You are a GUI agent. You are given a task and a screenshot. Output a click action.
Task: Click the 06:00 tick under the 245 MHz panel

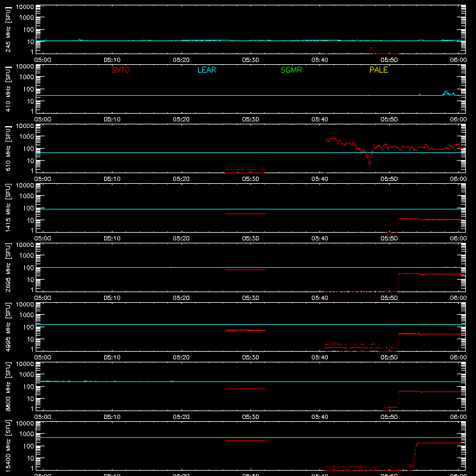(x=458, y=60)
